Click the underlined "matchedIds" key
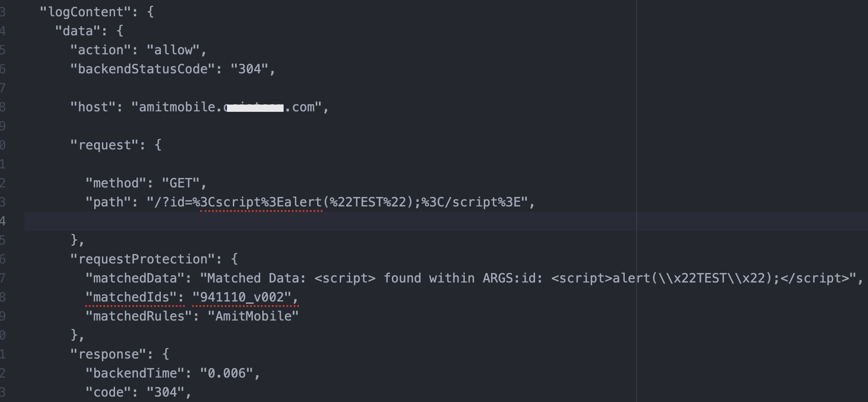Screen dimensions: 868x402 pyautogui.click(x=135, y=297)
